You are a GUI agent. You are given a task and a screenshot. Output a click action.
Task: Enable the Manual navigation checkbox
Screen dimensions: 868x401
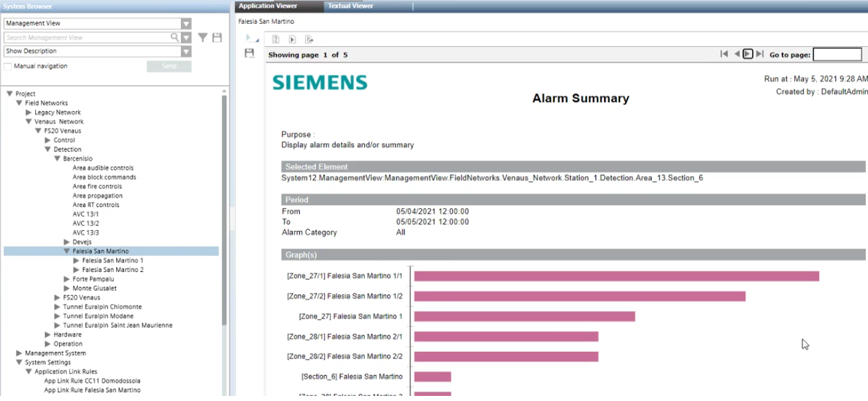coord(8,66)
